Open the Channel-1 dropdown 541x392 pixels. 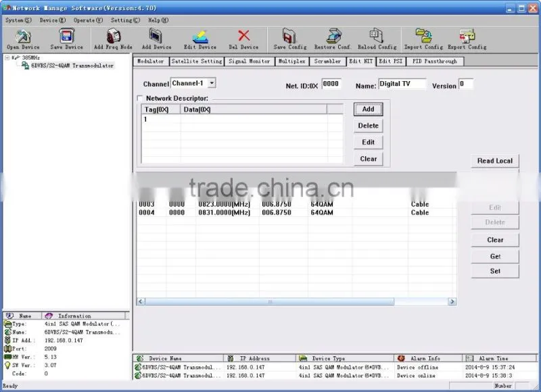click(x=212, y=83)
